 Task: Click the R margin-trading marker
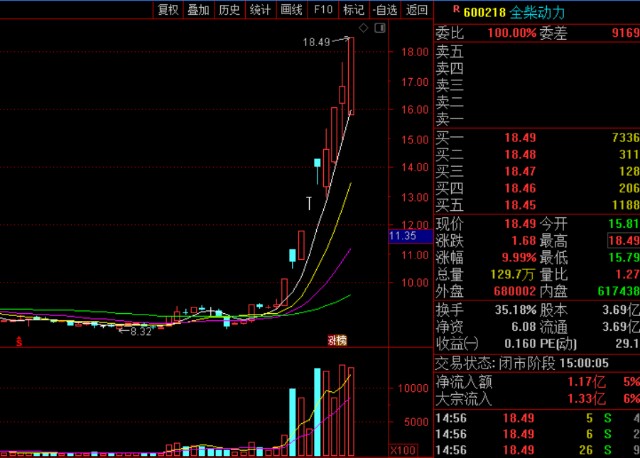(x=456, y=9)
